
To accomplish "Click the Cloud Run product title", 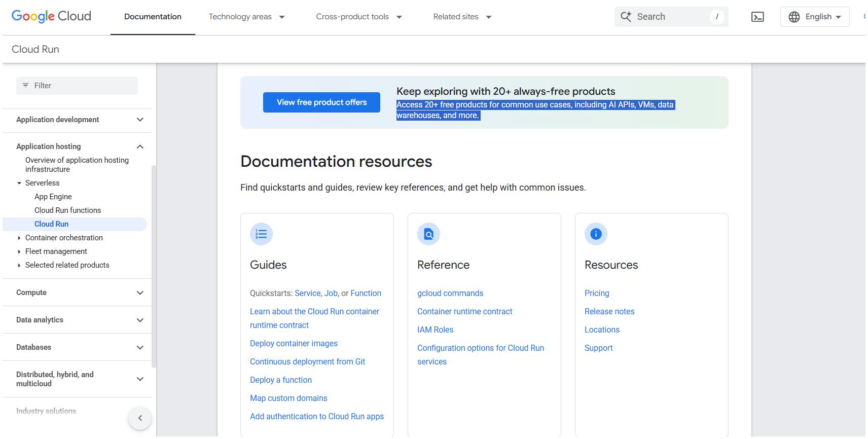I will tap(35, 49).
